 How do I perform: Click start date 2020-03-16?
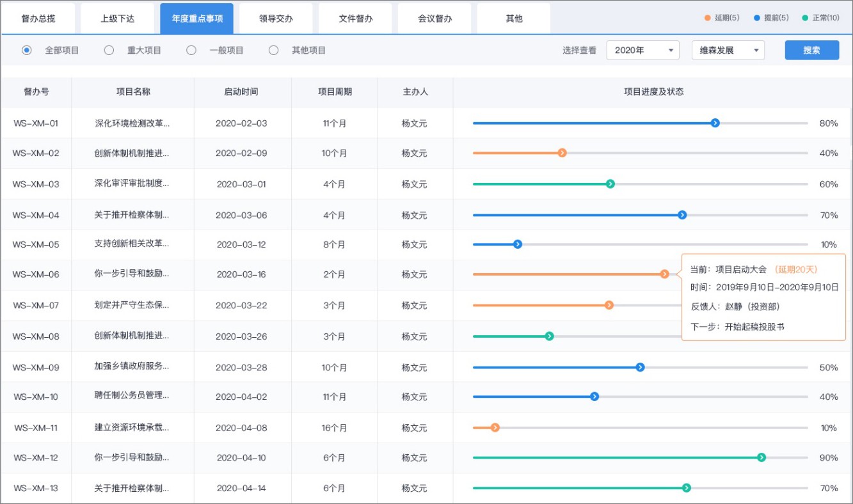tap(241, 275)
